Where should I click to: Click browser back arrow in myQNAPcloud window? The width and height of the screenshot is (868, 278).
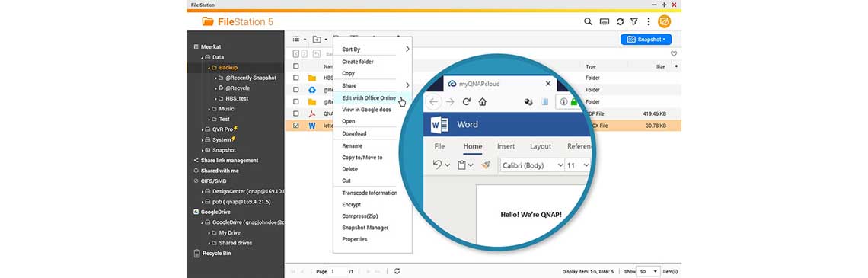coord(434,102)
